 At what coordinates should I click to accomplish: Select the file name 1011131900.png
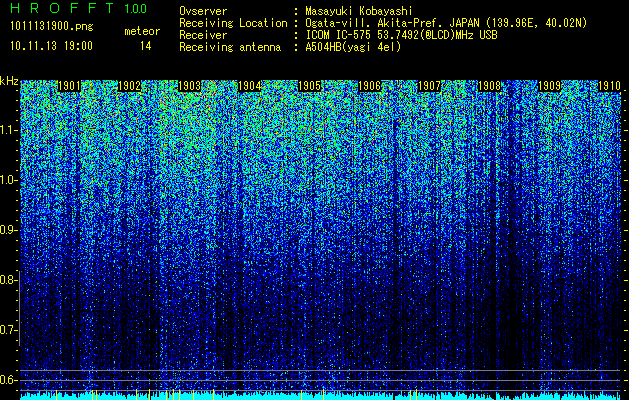51,26
